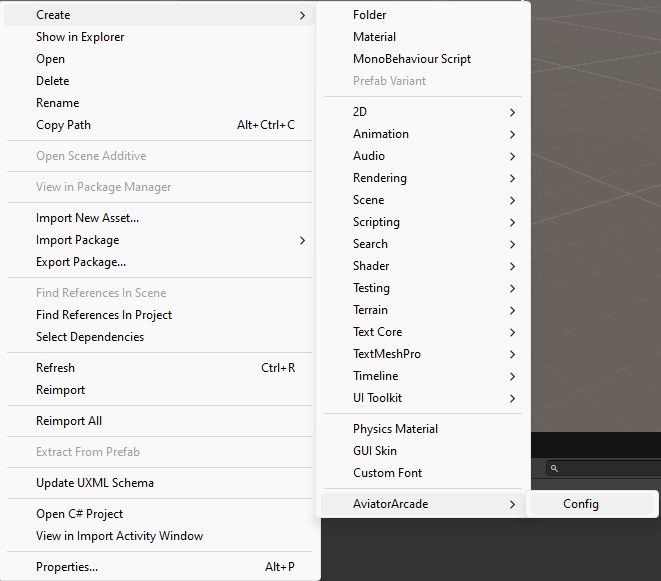The image size is (661, 581).
Task: Select Refresh menu item
Action: tap(159, 368)
